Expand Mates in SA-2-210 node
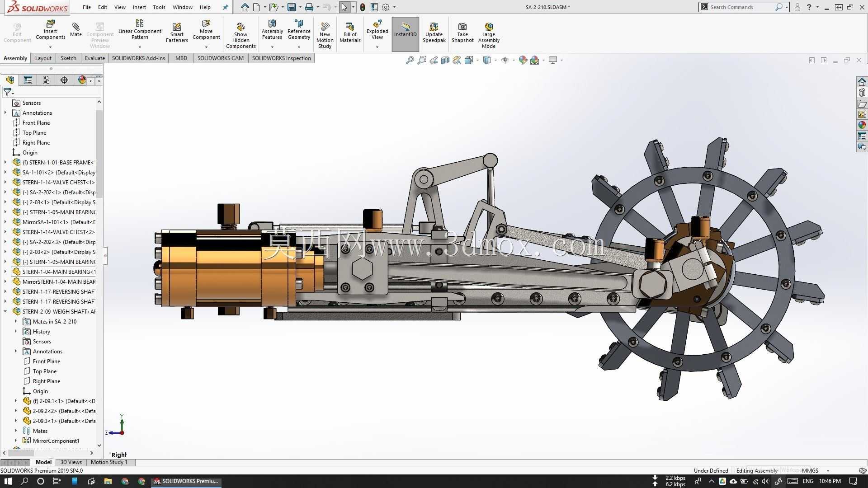Viewport: 868px width, 488px height. tap(16, 321)
